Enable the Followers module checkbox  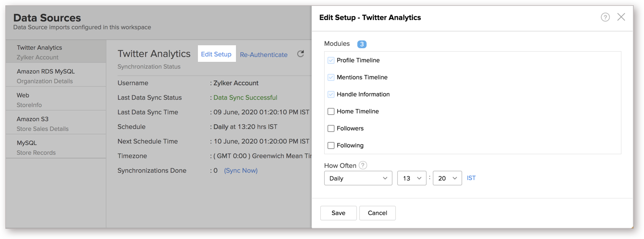click(331, 129)
